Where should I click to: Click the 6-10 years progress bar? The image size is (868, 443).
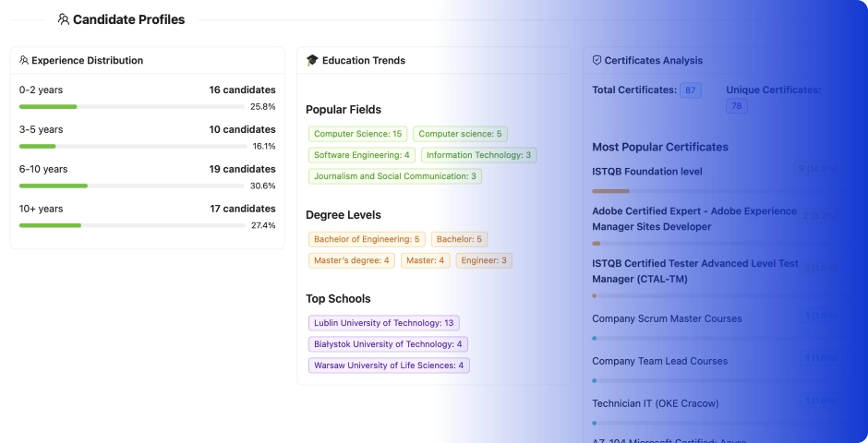coord(147,186)
